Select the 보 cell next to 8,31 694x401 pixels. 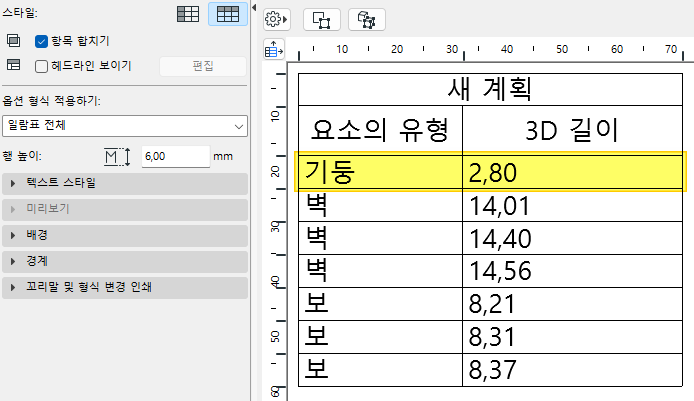coord(380,337)
